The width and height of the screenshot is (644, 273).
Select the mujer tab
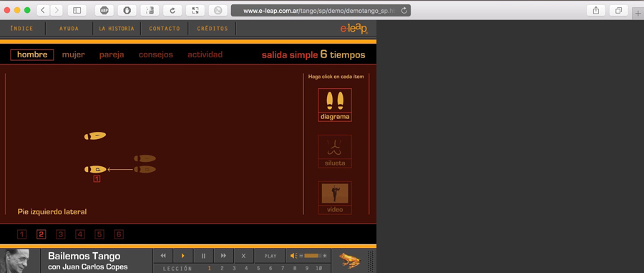[74, 54]
